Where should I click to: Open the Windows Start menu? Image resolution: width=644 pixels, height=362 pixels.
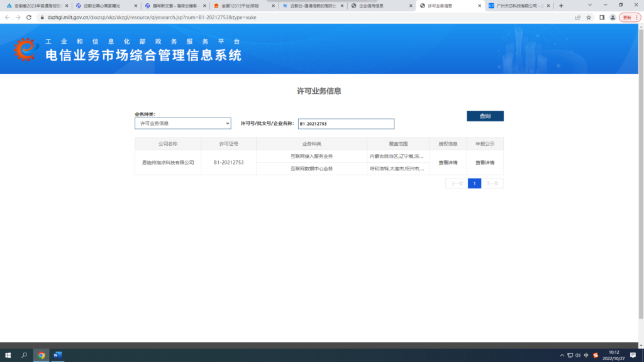point(8,354)
